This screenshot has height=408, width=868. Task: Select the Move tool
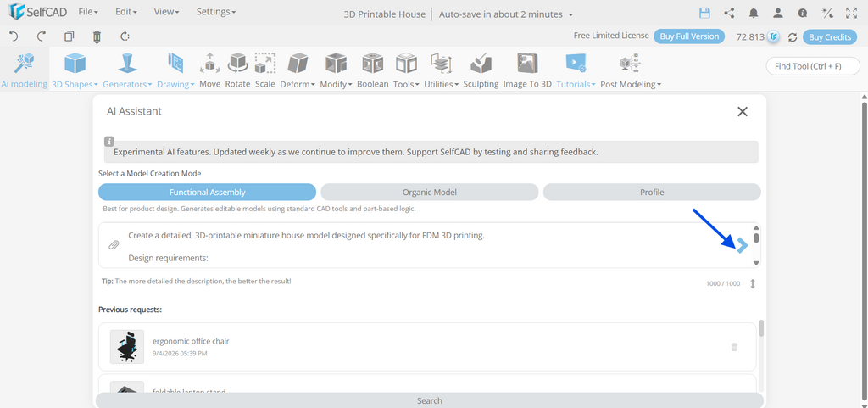pos(210,70)
